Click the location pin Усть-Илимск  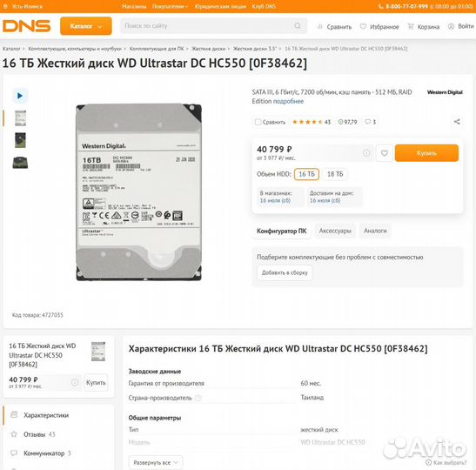click(23, 6)
